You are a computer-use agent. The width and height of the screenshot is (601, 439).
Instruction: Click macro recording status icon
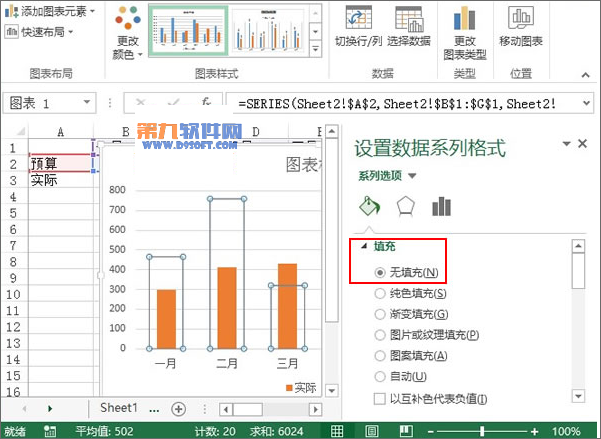[x=50, y=431]
